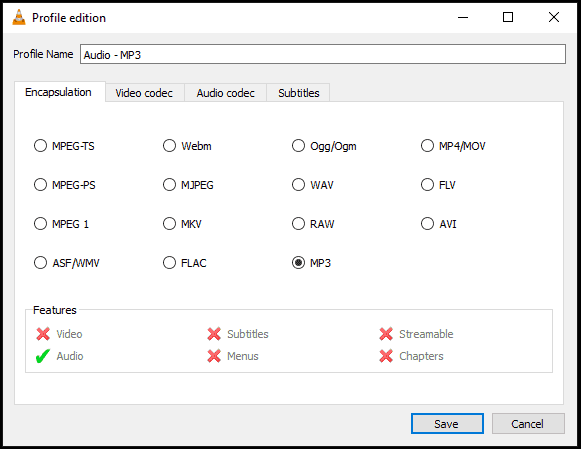
Task: Select the FLAC encapsulation option
Action: [x=169, y=263]
